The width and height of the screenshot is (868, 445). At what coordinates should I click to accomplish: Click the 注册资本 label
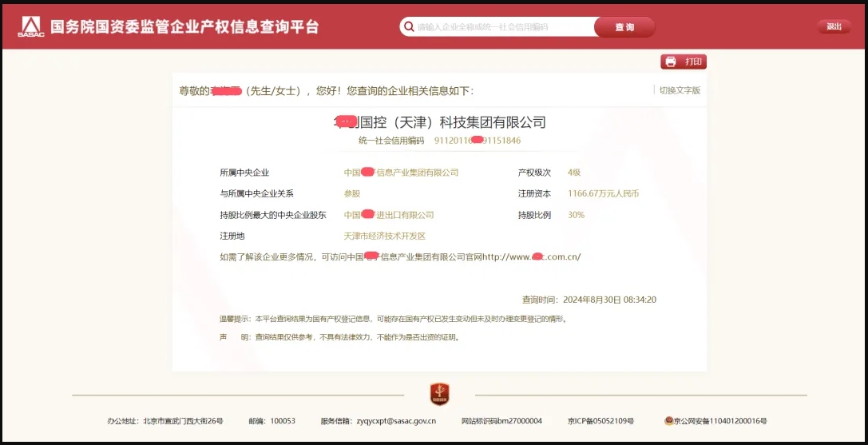coord(534,193)
